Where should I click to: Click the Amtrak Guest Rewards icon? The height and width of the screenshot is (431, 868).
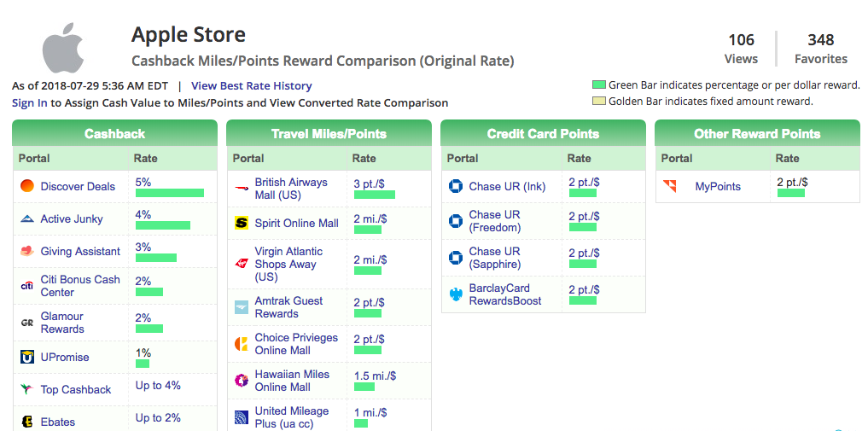(242, 307)
